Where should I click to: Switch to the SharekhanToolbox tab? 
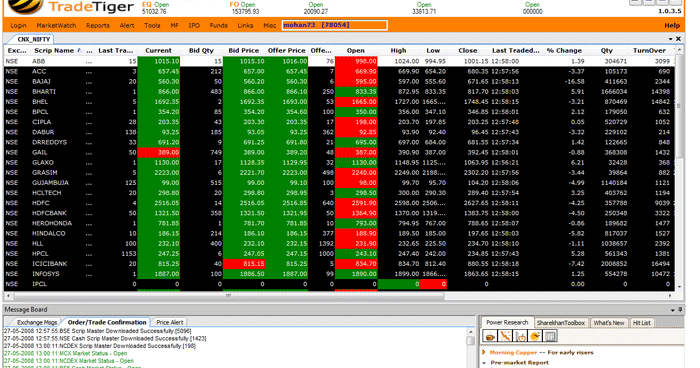click(561, 322)
